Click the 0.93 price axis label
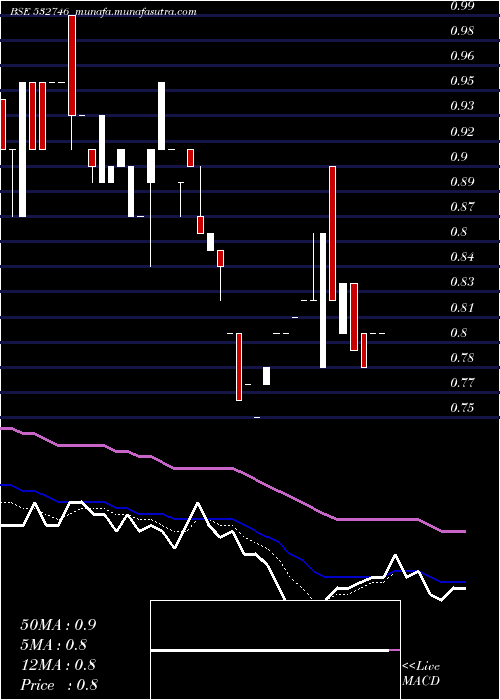The width and height of the screenshot is (500, 700). (x=462, y=106)
